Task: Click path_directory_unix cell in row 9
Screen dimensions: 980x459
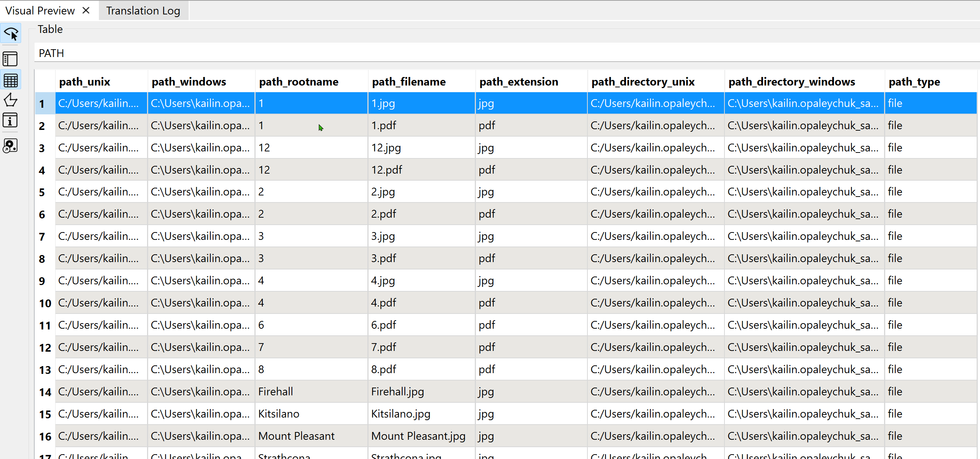Action: pos(656,281)
